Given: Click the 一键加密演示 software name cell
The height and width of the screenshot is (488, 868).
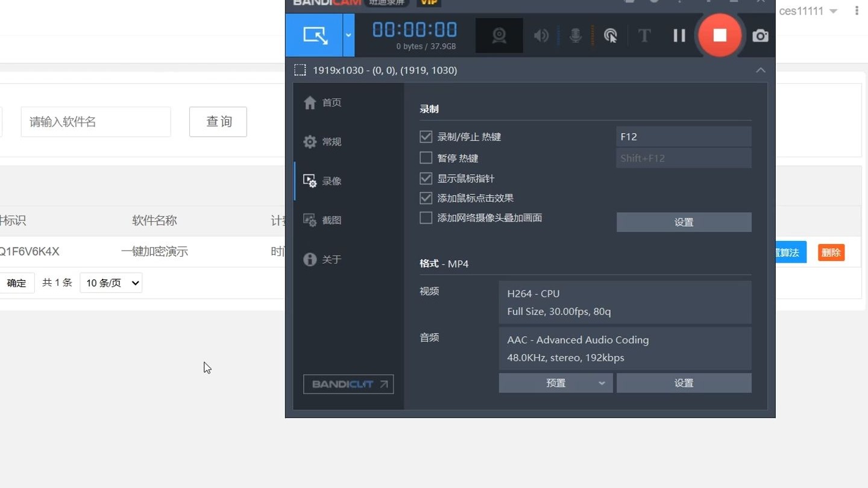Looking at the screenshot, I should (x=154, y=252).
